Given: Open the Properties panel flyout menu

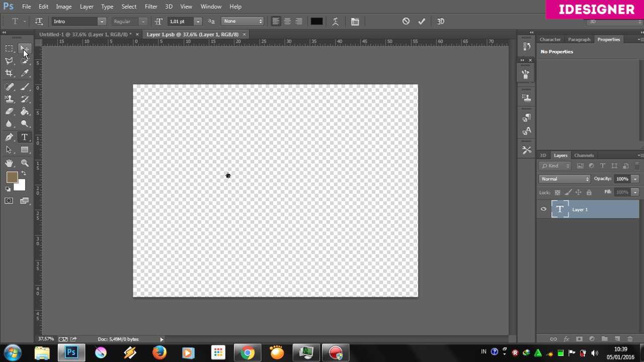Looking at the screenshot, I should pyautogui.click(x=640, y=39).
